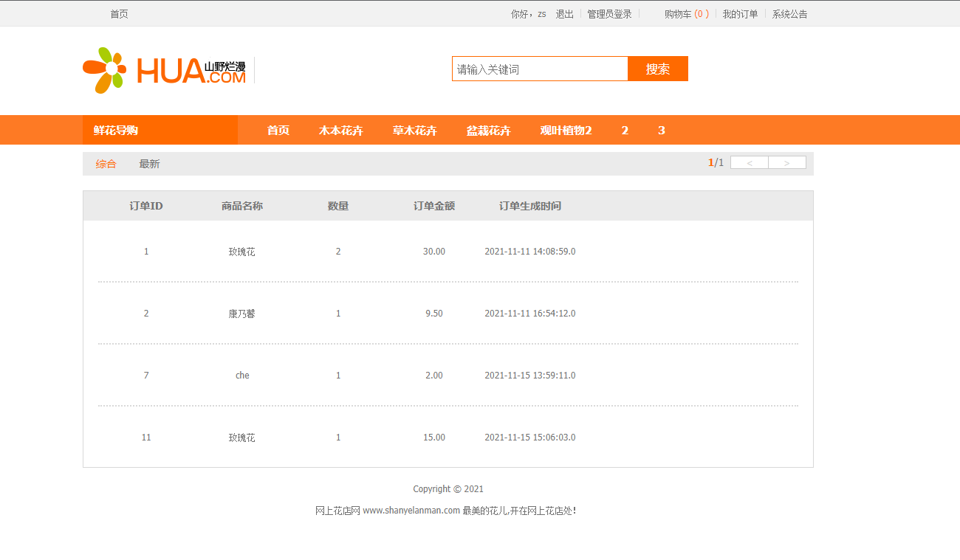The image size is (960, 560).
Task: Click timestamp 2021-11-11 16:54:12.0
Action: 530,314
